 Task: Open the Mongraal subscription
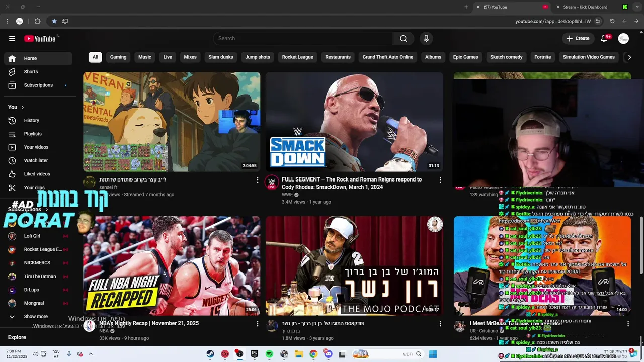(x=38, y=303)
